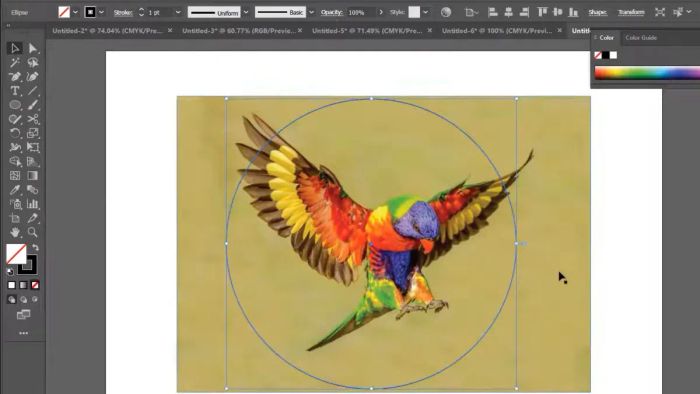Image resolution: width=700 pixels, height=394 pixels.
Task: Switch to Untitled-2 document tab
Action: coord(107,31)
